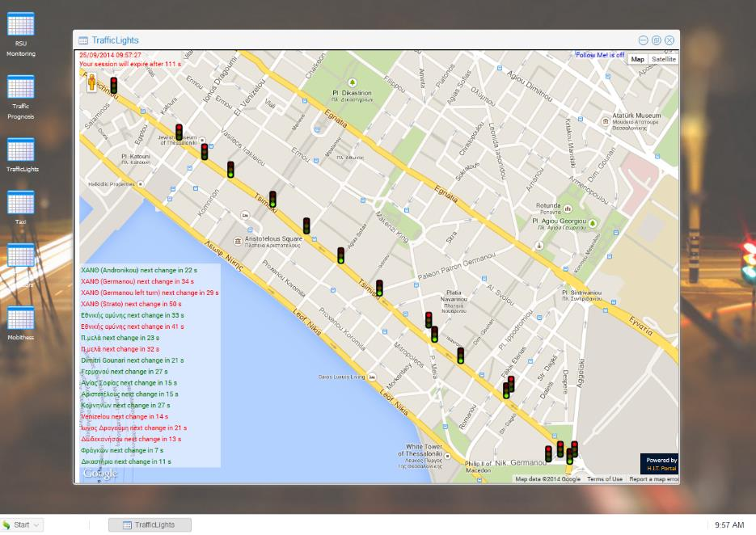Click the Aristotelous Square landmark icon
756x535 pixels.
[237, 241]
